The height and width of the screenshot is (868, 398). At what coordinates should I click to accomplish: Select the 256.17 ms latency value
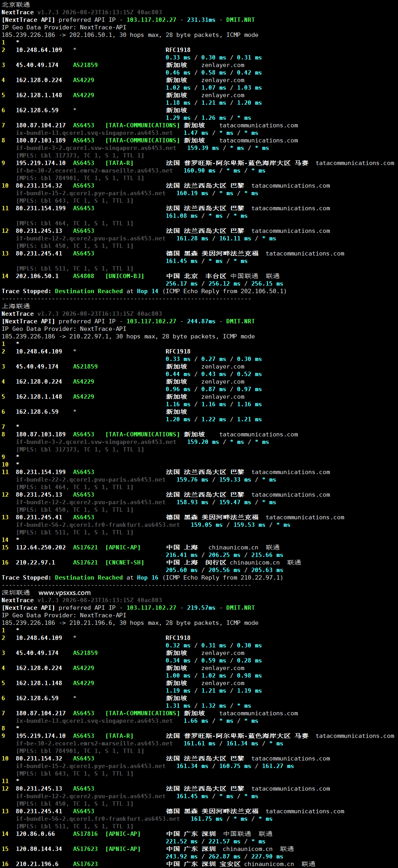[x=182, y=284]
